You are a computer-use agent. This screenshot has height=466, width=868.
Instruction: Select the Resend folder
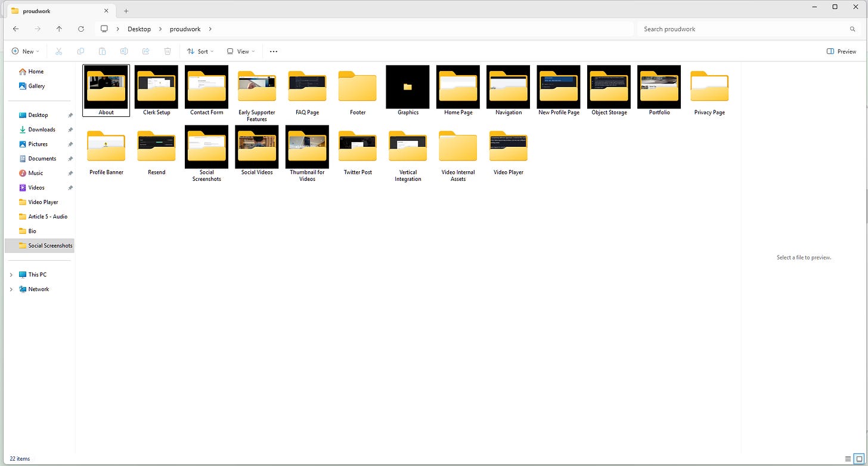pyautogui.click(x=156, y=150)
